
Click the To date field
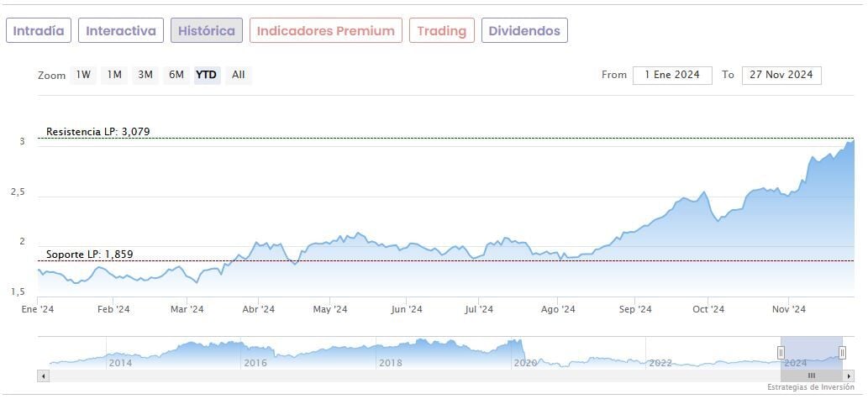(x=781, y=75)
